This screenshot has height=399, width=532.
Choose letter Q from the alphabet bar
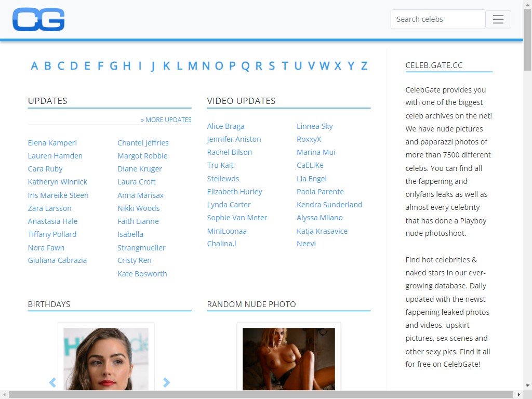245,66
